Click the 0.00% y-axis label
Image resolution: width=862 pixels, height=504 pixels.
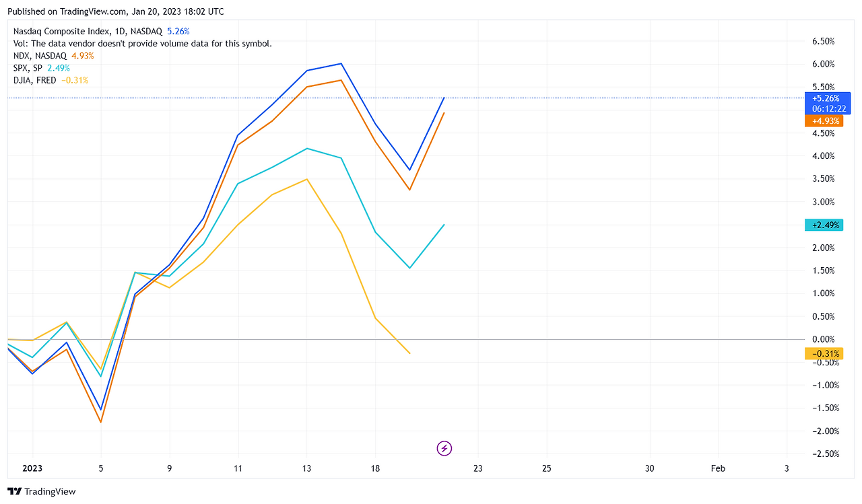[x=824, y=339]
